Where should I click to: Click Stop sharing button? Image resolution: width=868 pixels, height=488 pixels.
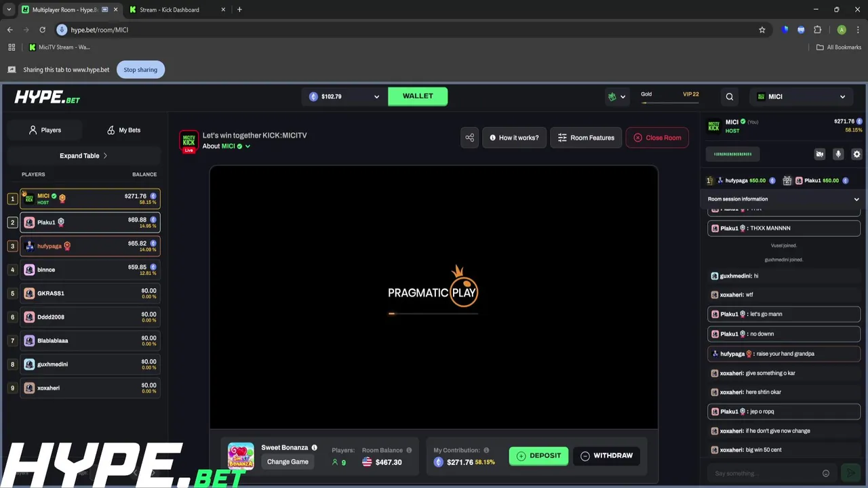(x=140, y=70)
